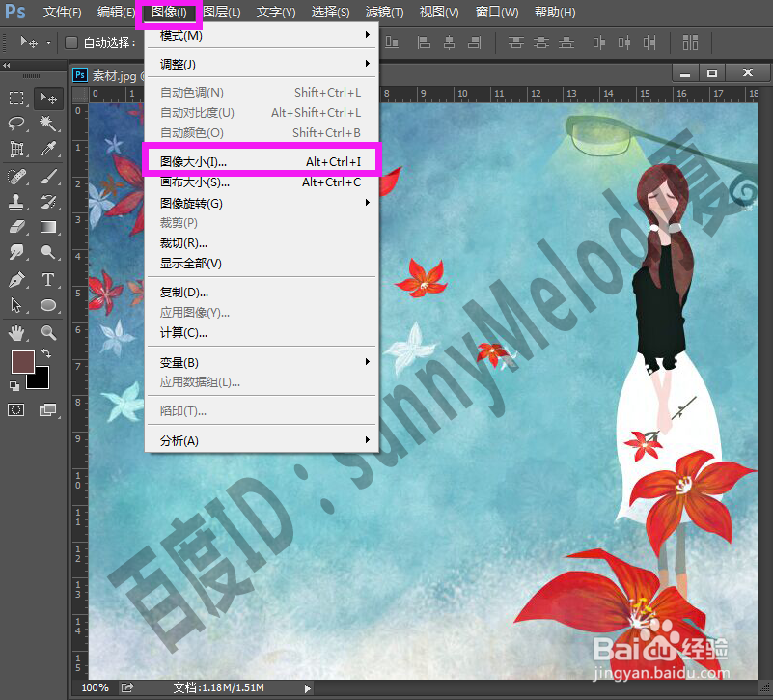This screenshot has width=773, height=700.
Task: Open the status bar info arrow menu
Action: pyautogui.click(x=307, y=688)
